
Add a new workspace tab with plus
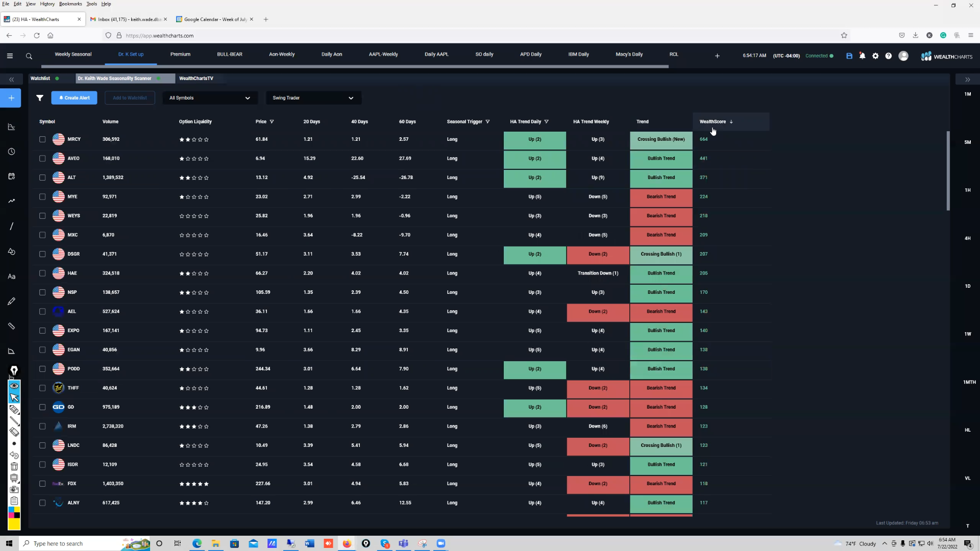coord(717,56)
